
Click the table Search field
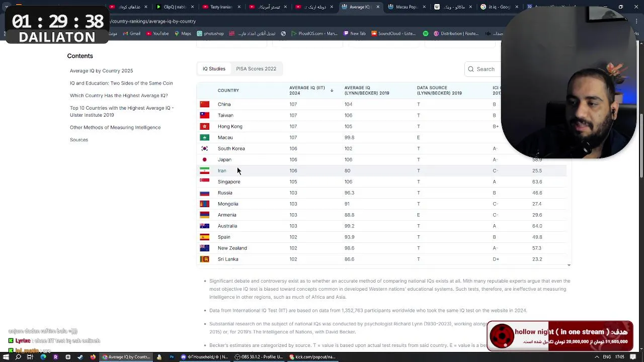point(483,69)
